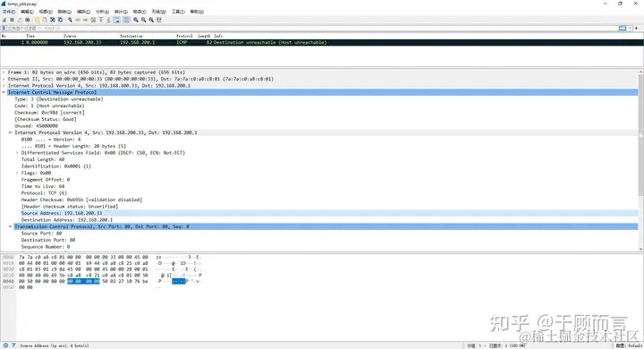Jump to the last packet

(x=108, y=20)
